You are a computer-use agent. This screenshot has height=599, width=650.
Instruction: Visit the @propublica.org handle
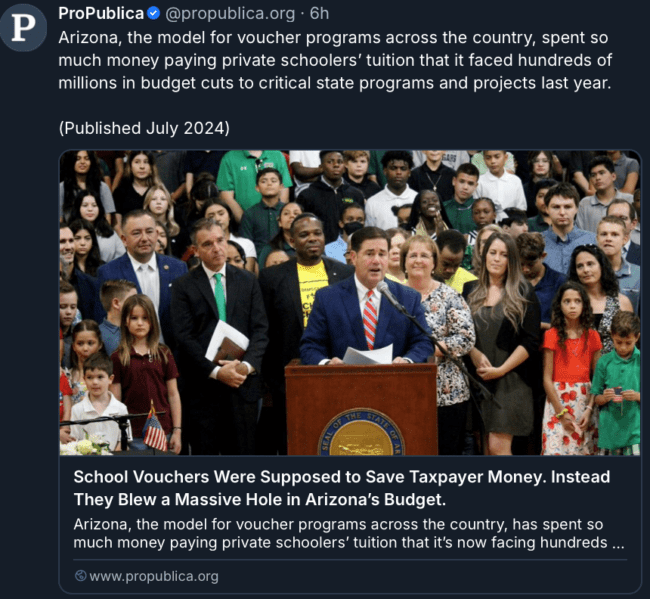tap(230, 13)
